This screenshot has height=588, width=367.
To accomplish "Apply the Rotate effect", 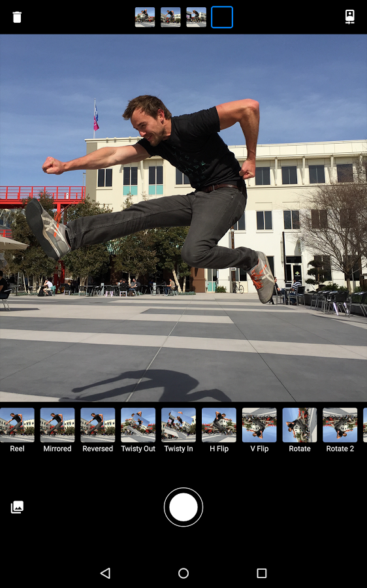I will [x=300, y=430].
